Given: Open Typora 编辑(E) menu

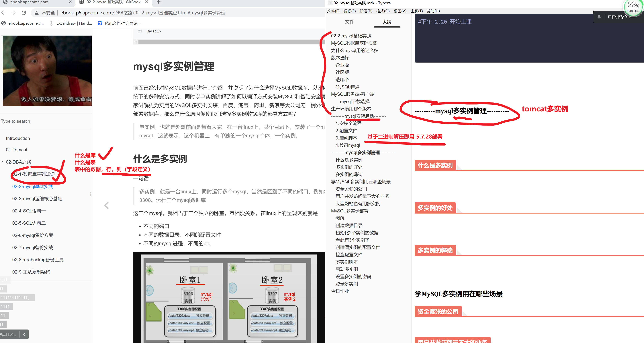Looking at the screenshot, I should click(x=349, y=11).
